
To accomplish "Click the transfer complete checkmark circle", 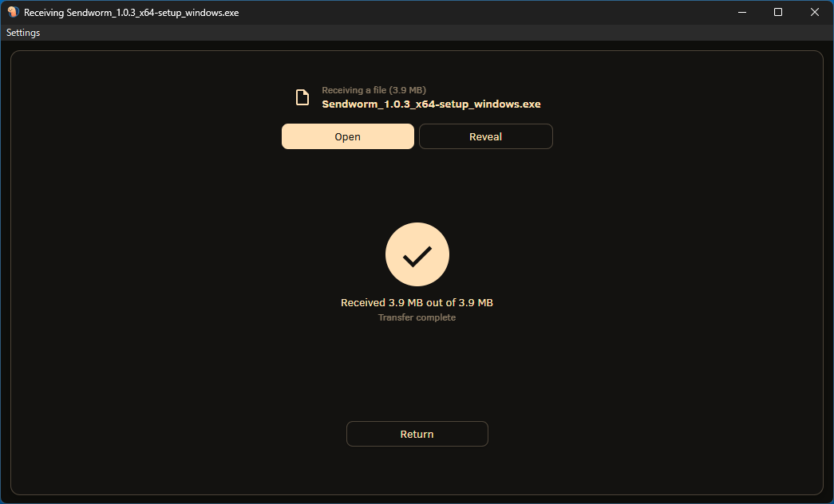I will coord(417,255).
